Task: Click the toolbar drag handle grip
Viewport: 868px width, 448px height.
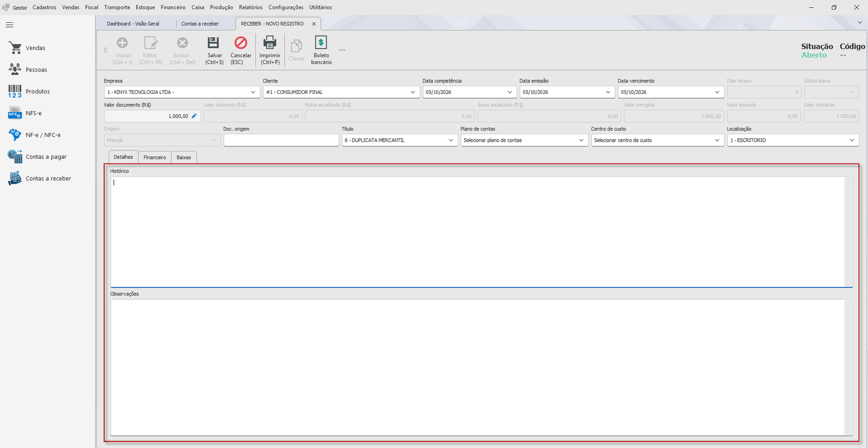Action: point(105,50)
